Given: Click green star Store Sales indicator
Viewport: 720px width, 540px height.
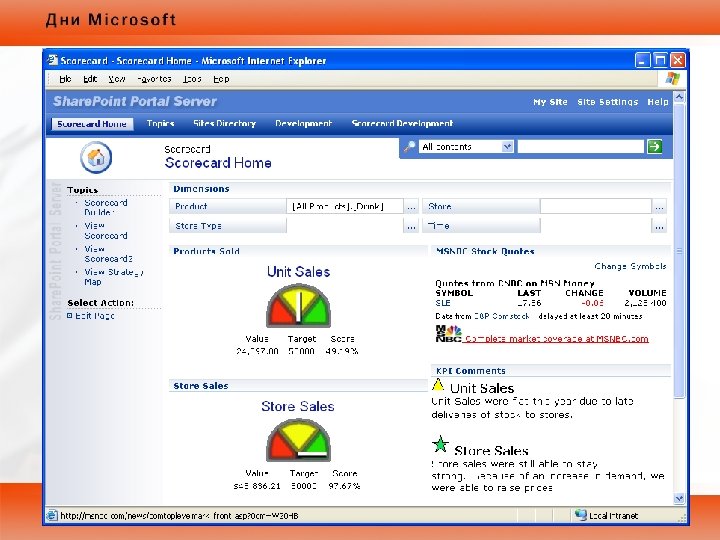Looking at the screenshot, I should pyautogui.click(x=440, y=444).
